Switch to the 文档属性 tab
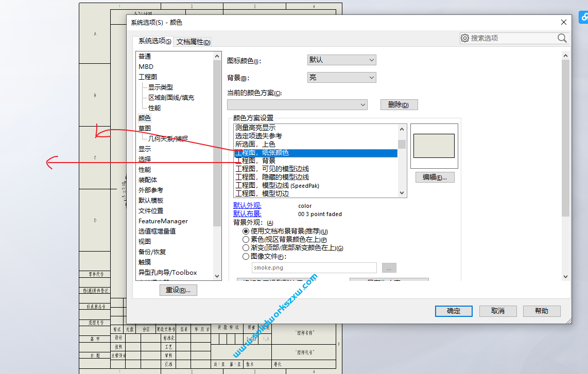 click(193, 41)
